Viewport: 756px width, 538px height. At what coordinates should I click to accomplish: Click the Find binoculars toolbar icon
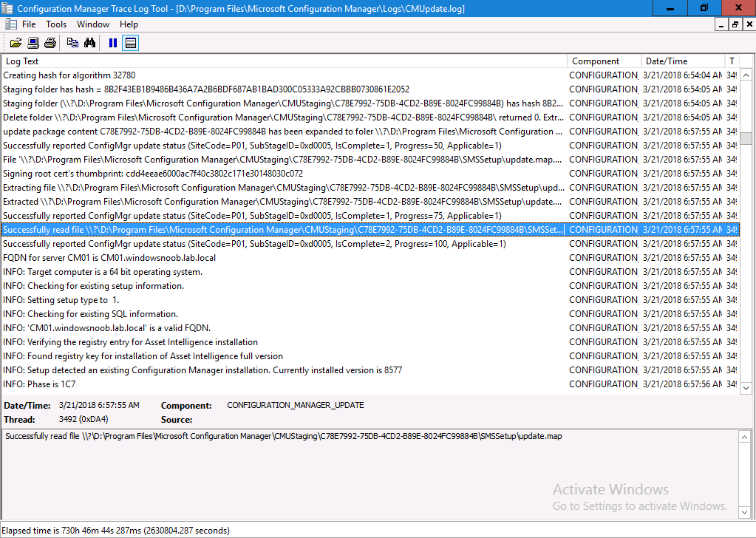point(89,43)
